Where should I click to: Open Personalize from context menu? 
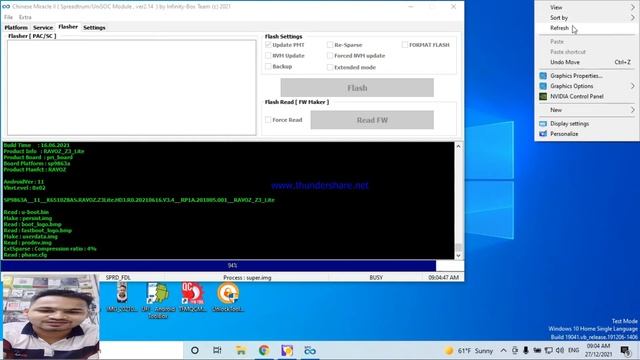[587, 133]
